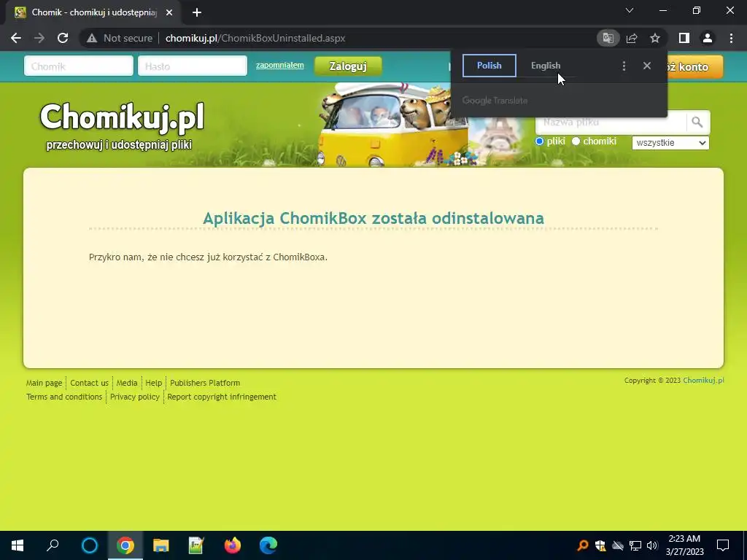This screenshot has height=560, width=747.
Task: Click the address bar URL
Action: [x=255, y=38]
